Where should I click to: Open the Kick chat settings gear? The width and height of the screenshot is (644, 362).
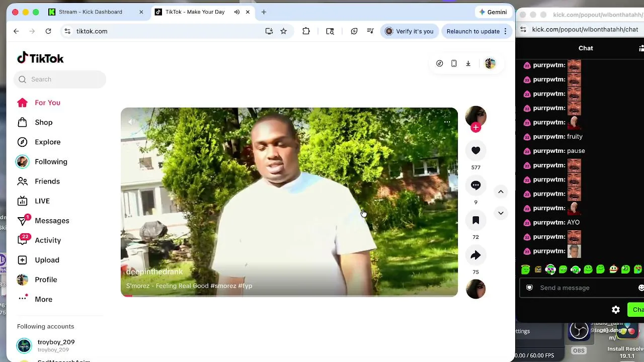616,310
